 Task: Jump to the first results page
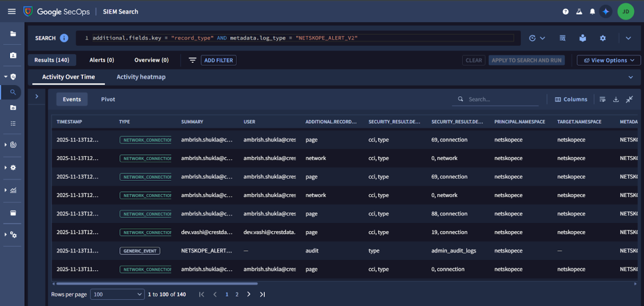click(201, 295)
